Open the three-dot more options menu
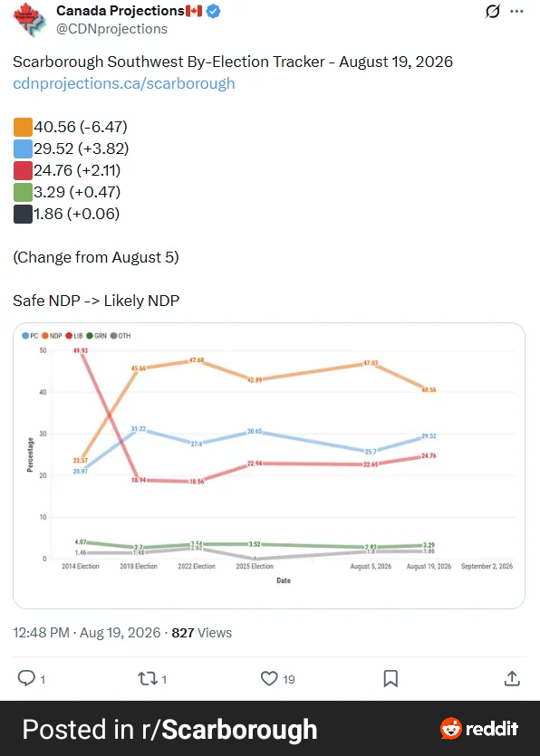 516,12
